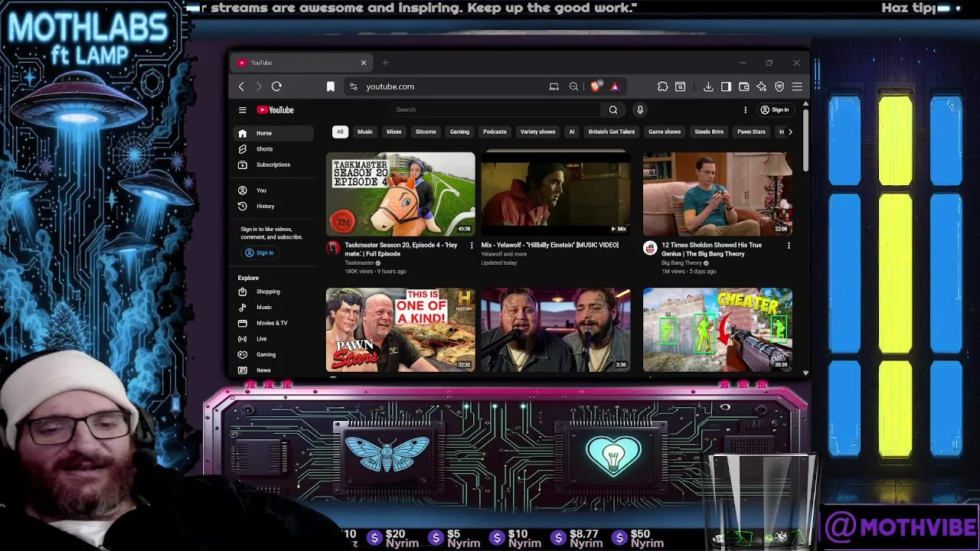This screenshot has height=551, width=980.
Task: Open Movies & TV under Explore
Action: (274, 323)
